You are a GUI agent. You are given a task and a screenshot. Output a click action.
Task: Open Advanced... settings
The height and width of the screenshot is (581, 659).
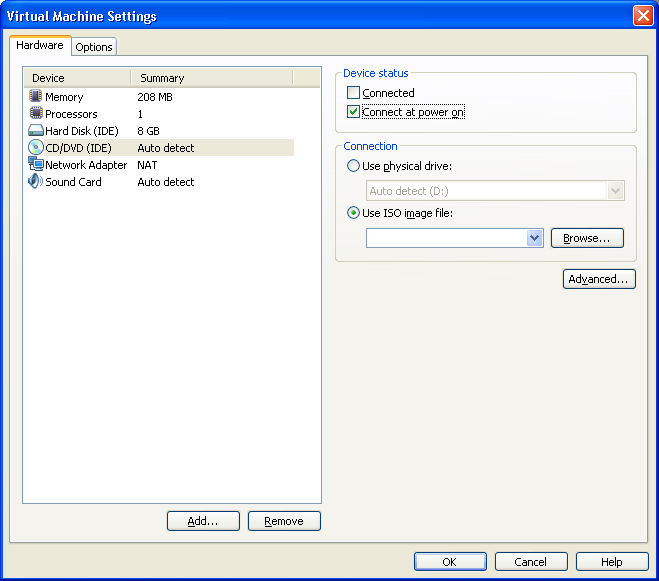[599, 279]
